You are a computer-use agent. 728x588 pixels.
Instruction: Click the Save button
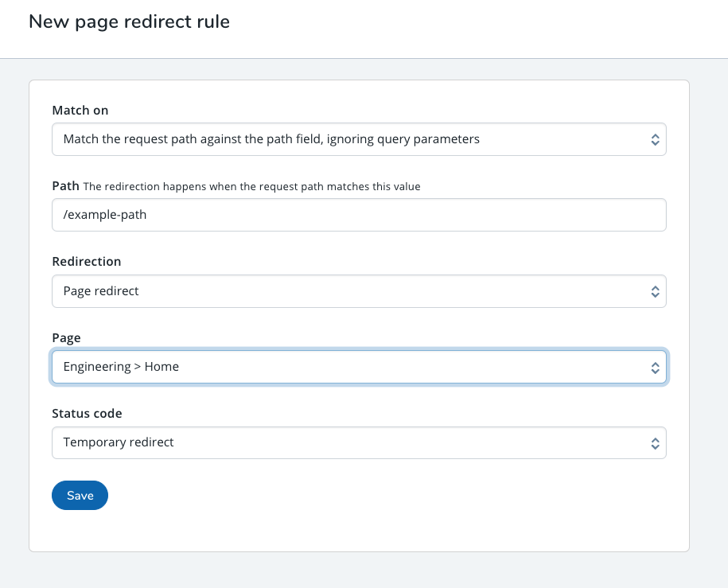80,495
